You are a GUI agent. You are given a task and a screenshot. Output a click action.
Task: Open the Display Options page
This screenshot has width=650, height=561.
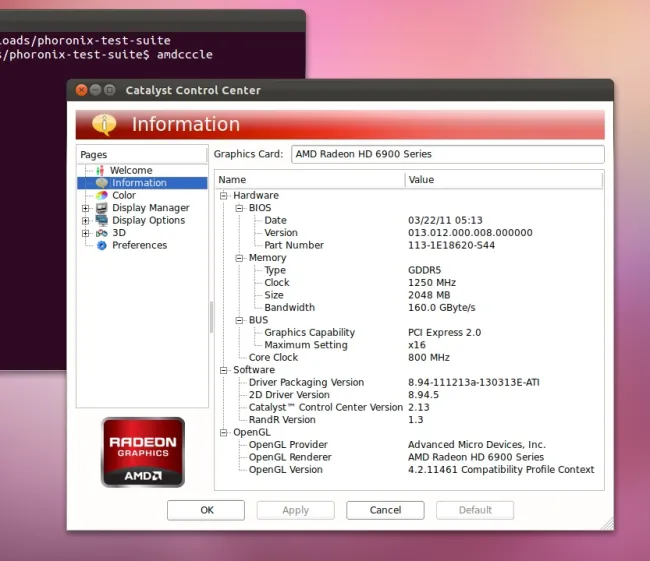click(148, 220)
